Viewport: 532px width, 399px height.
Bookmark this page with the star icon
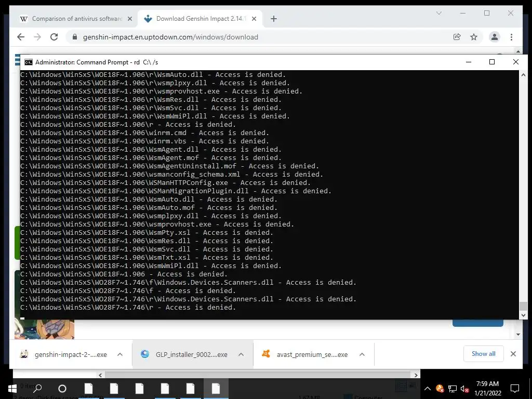tap(474, 37)
